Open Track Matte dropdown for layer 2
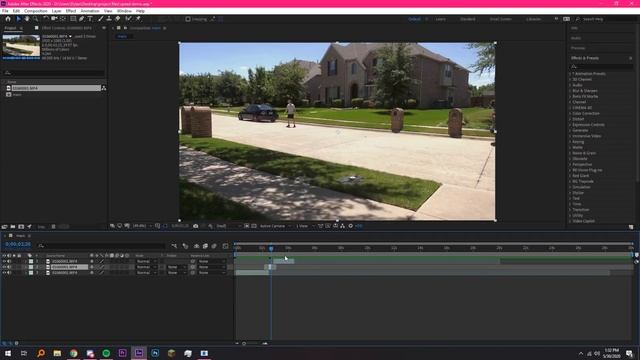This screenshot has width=640, height=360. tap(176, 267)
